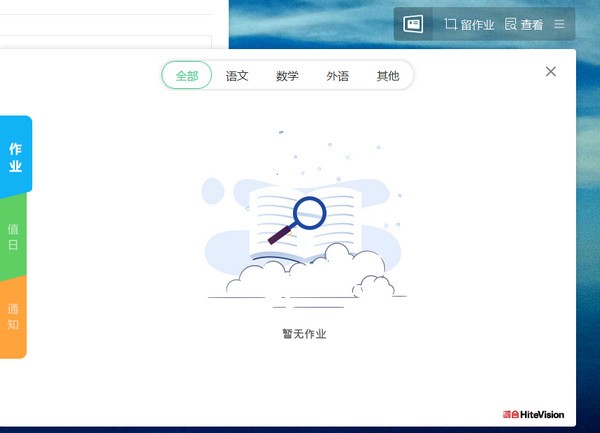Click the 查看 text label
The image size is (600, 433).
[532, 24]
